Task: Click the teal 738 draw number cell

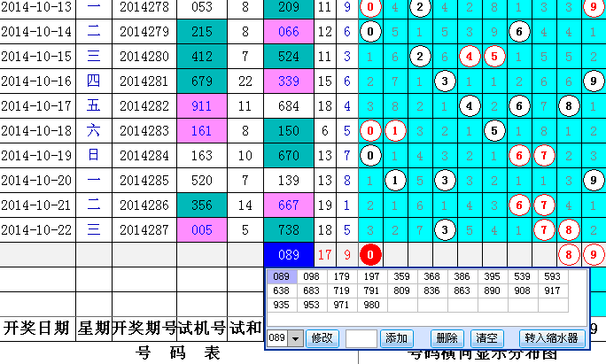Action: point(288,229)
